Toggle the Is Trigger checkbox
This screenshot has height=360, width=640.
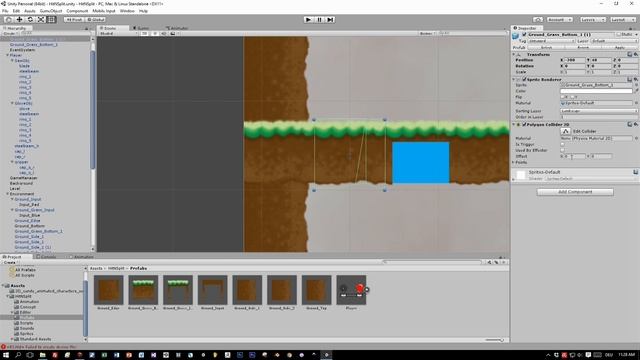(562, 144)
